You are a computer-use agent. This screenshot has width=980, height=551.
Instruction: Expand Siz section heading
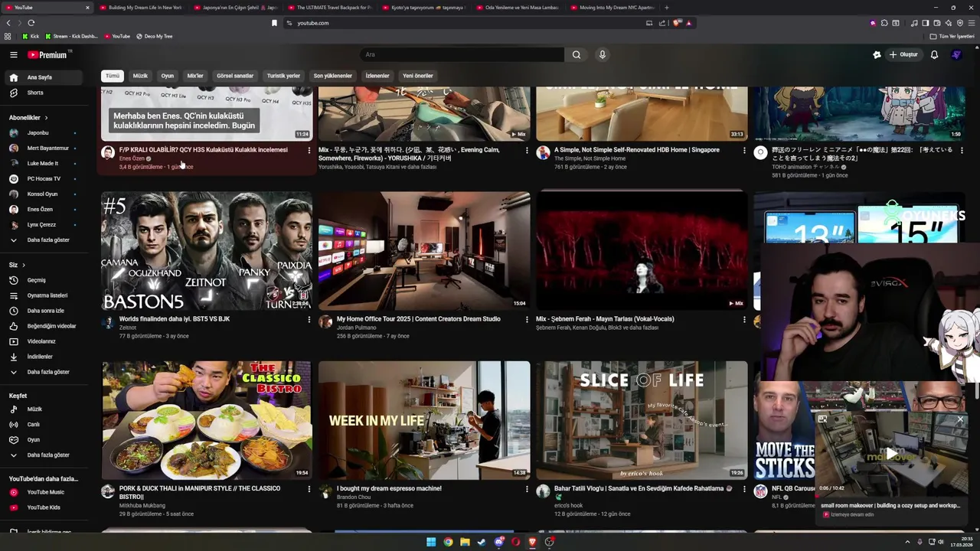click(17, 265)
